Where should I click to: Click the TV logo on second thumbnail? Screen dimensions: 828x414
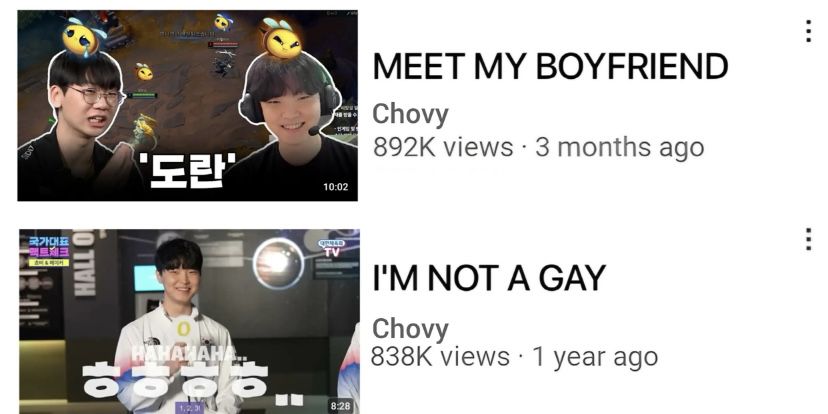tap(332, 247)
